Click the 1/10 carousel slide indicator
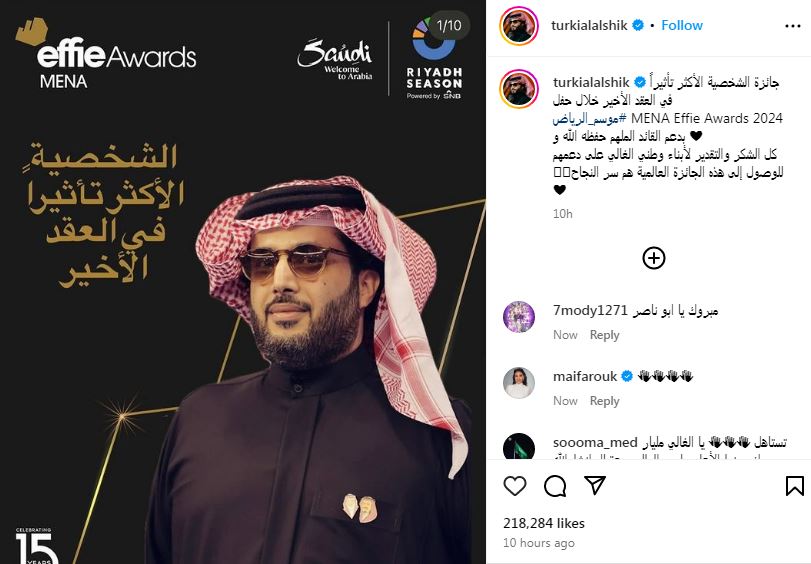This screenshot has height=564, width=811. (x=449, y=25)
